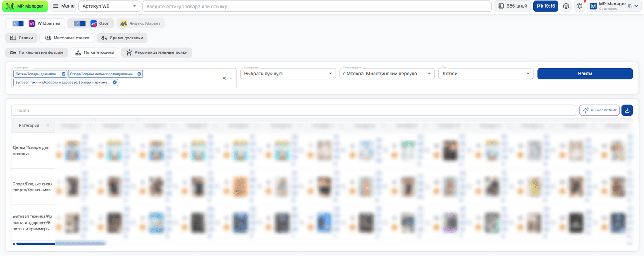Image resolution: width=644 pixels, height=256 pixels.
Task: Click the Найти search button
Action: tap(585, 74)
